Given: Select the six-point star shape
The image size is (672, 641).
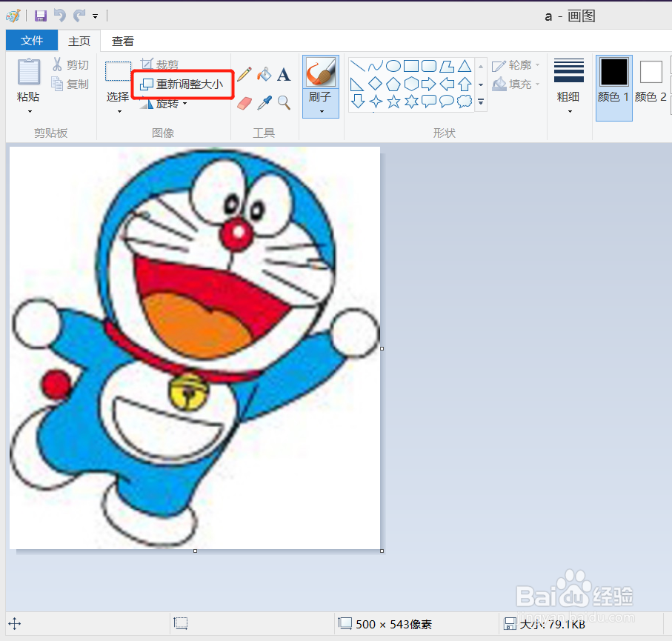Looking at the screenshot, I should tap(411, 102).
